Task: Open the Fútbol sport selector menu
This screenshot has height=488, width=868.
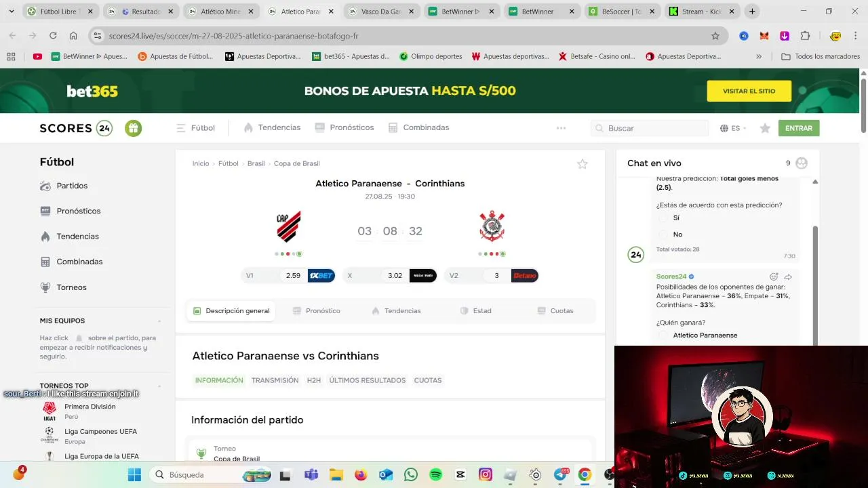Action: [x=195, y=128]
